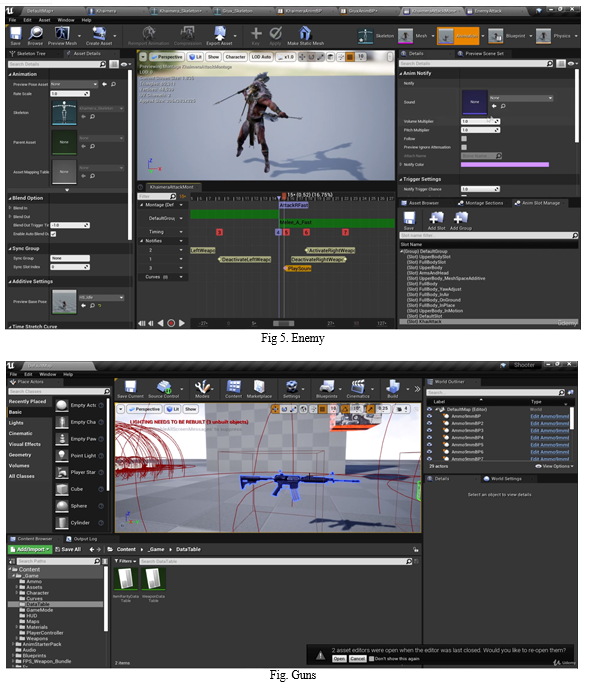Switch to the Skeleton editor mode icon
Image resolution: width=597 pixels, height=691 pixels.
365,36
